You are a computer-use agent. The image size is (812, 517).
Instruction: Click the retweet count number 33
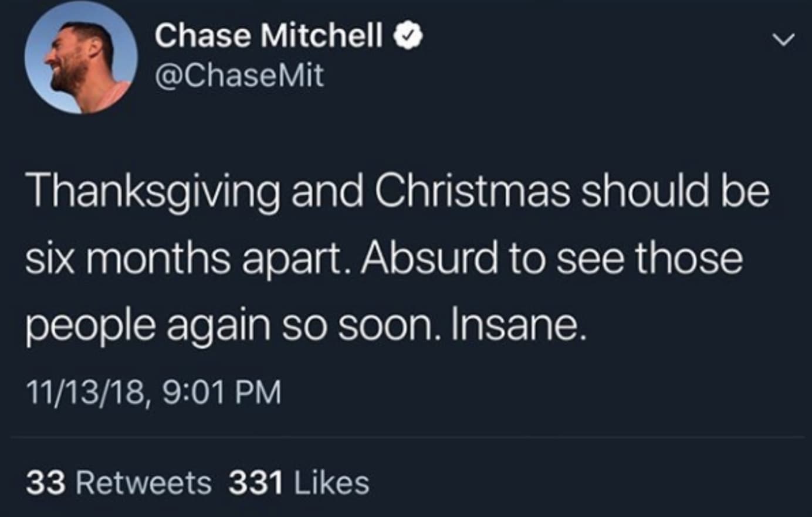click(x=45, y=484)
